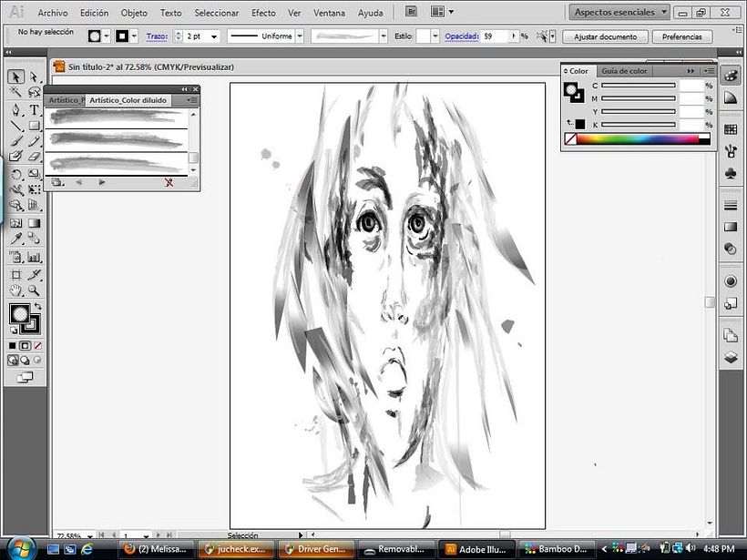Swap fill and stroke colors arrow
The image size is (747, 560).
(36, 306)
